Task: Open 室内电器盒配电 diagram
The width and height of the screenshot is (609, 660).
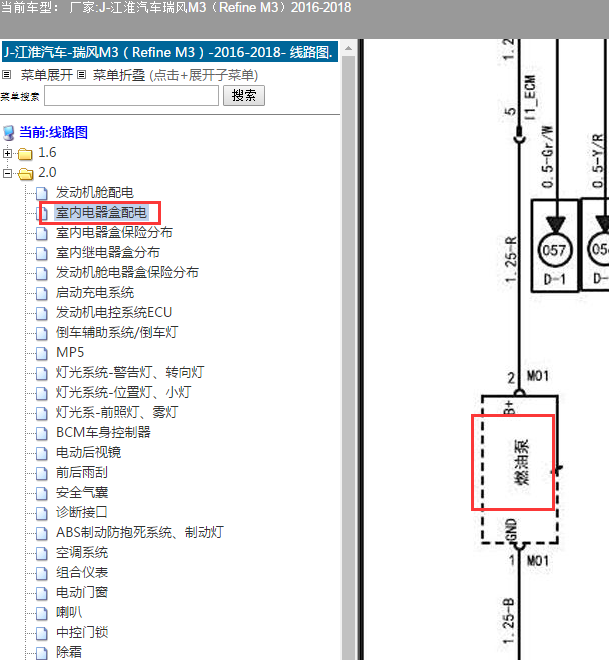Action: coord(101,212)
